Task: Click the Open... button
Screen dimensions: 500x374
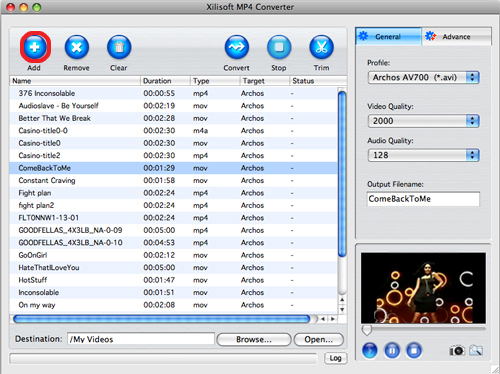Action: [318, 339]
